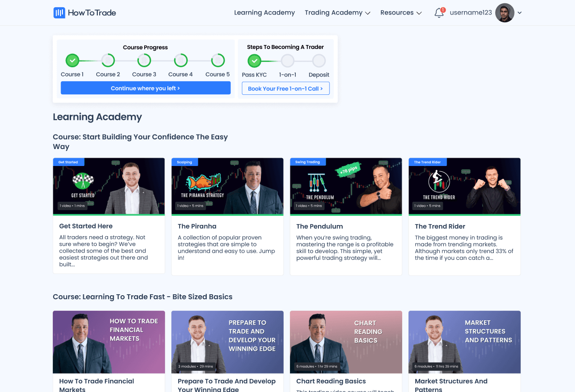Viewport: 575px width, 392px height.
Task: Select the Course 2 progress circle
Action: pos(108,60)
